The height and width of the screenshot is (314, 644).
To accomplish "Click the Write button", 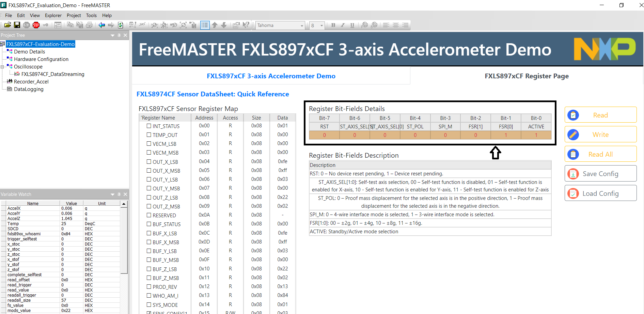I will coord(600,135).
